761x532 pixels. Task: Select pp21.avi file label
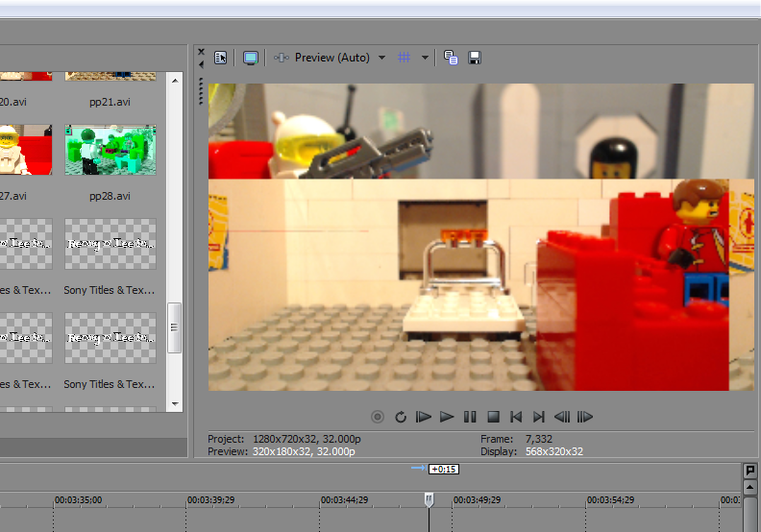[x=110, y=103]
